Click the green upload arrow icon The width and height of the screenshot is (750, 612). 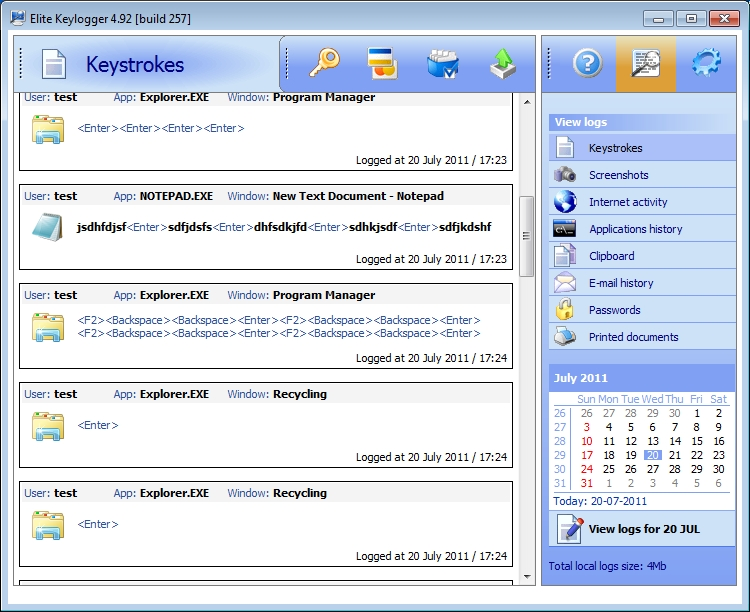coord(502,63)
